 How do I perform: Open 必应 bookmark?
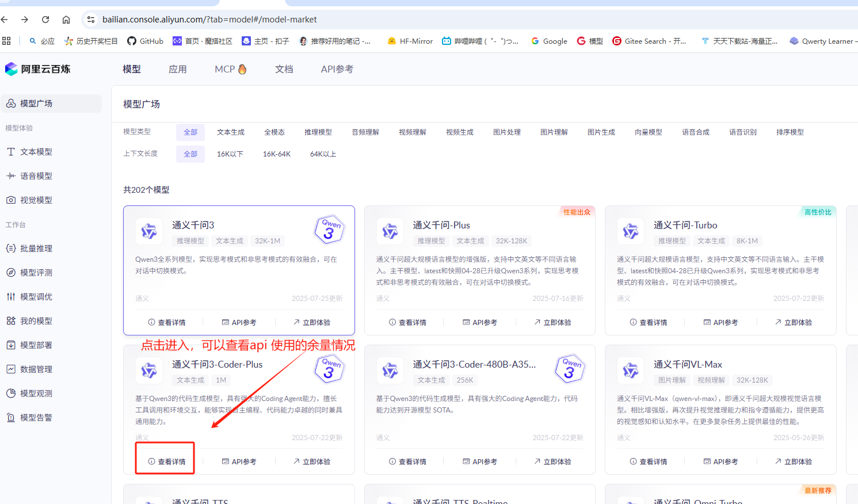point(42,41)
